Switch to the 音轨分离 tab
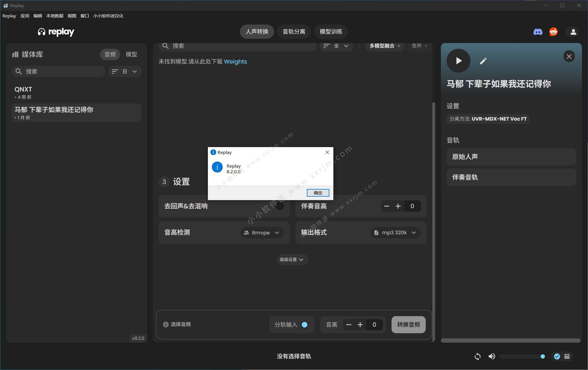The height and width of the screenshot is (370, 588). (294, 32)
